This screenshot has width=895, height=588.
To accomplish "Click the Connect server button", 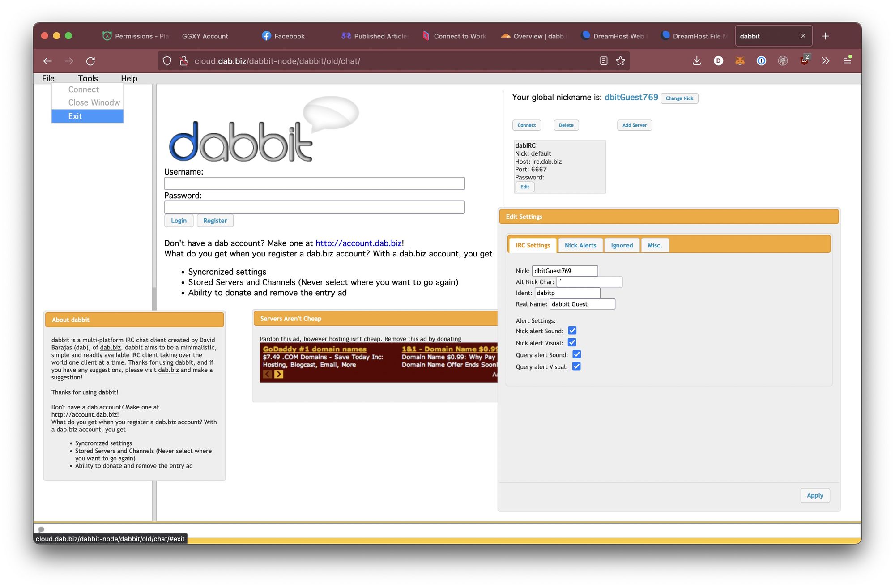I will pos(526,125).
